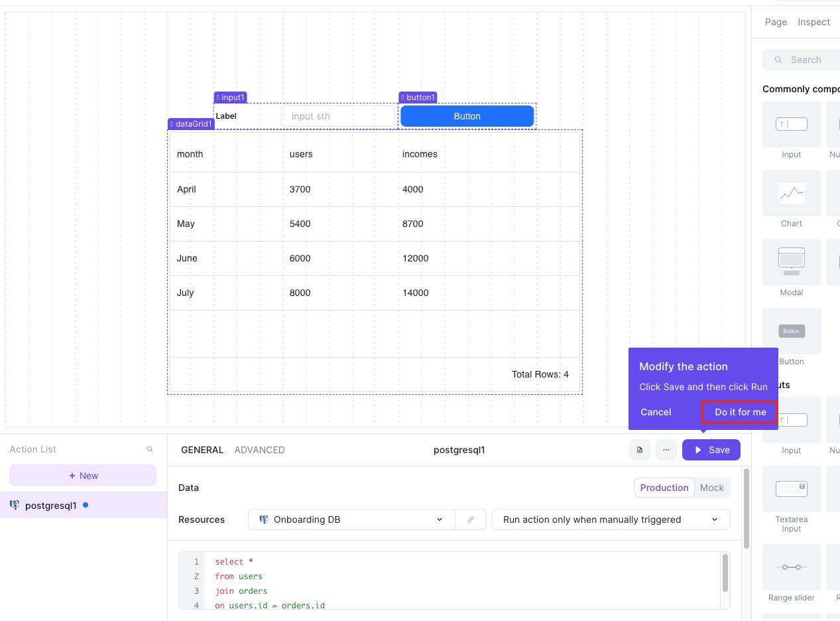Switch to the Page tab
The image size is (840, 621).
[776, 22]
